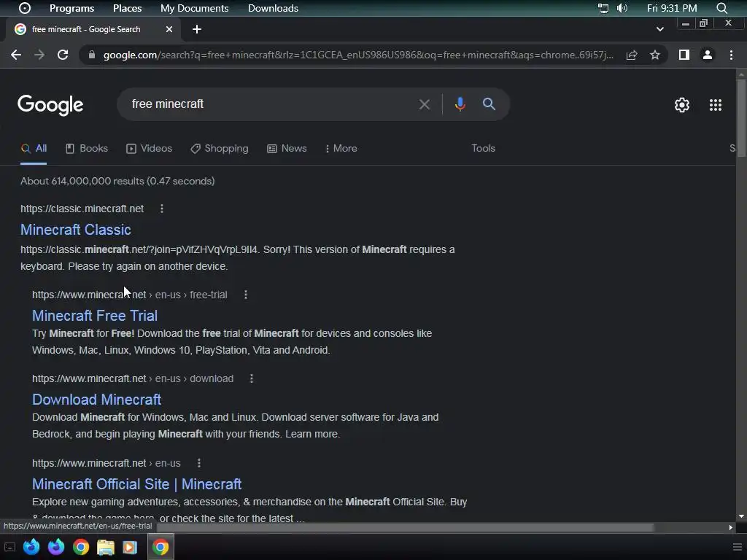Open a new browser tab
The image size is (747, 560).
197,29
